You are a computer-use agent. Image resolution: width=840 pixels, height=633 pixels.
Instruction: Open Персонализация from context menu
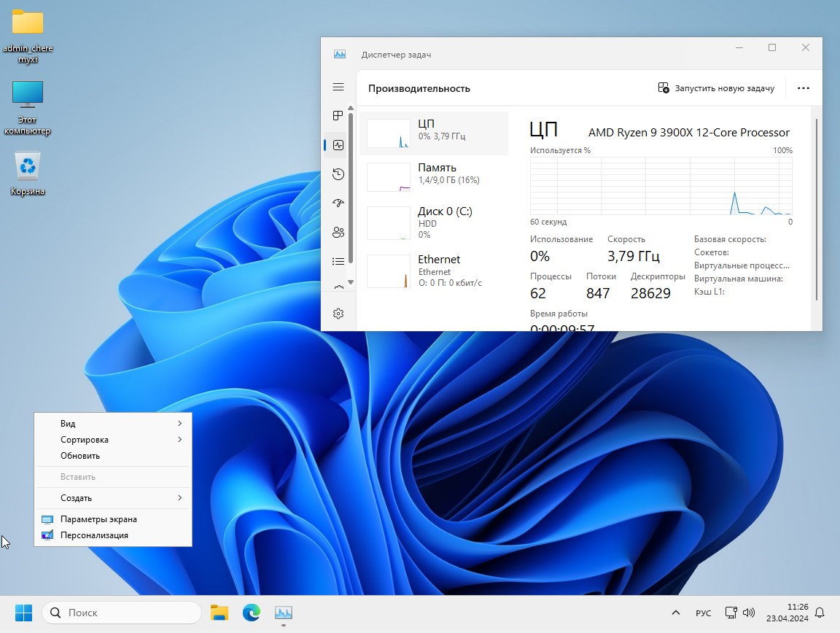click(113, 535)
